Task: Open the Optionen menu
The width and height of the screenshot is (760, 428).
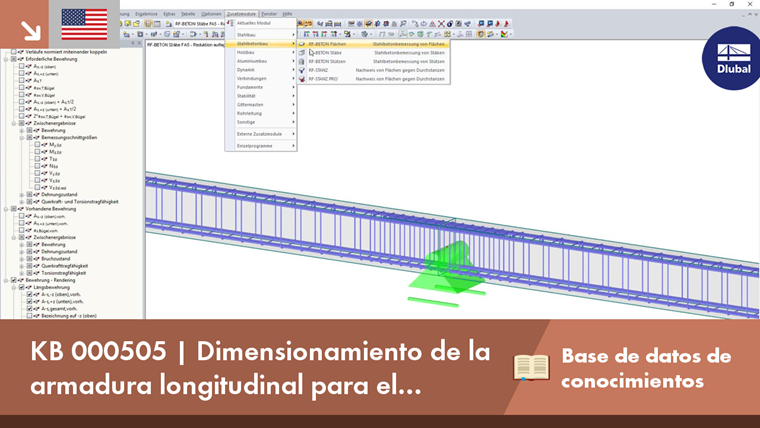Action: coord(211,14)
